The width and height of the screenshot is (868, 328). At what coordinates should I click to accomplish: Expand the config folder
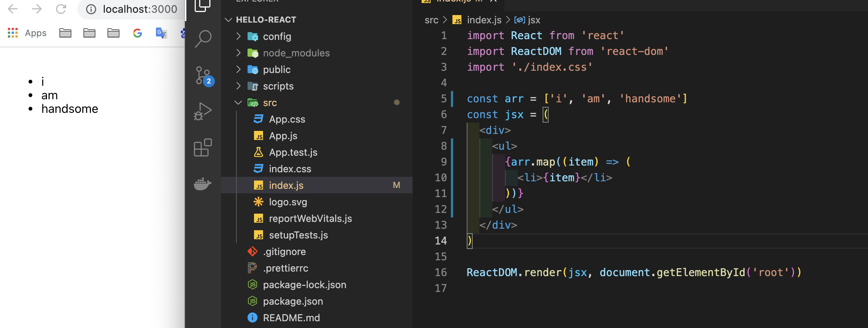tap(316, 36)
